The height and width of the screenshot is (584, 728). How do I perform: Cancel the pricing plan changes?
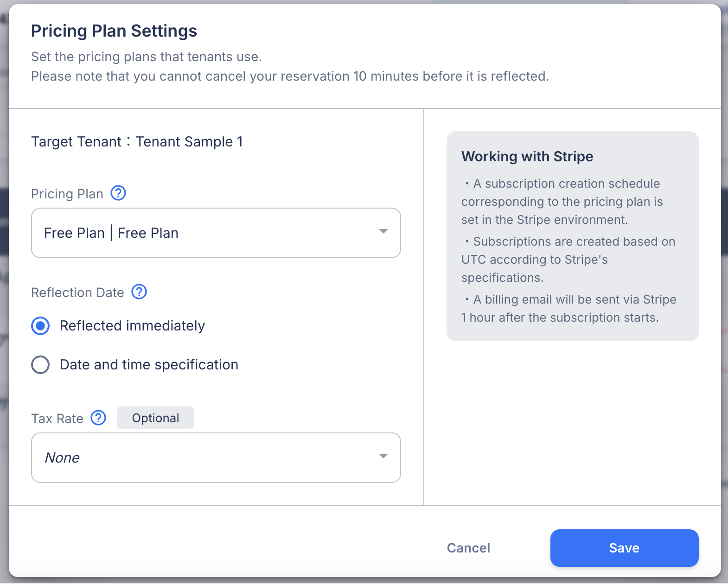tap(468, 548)
